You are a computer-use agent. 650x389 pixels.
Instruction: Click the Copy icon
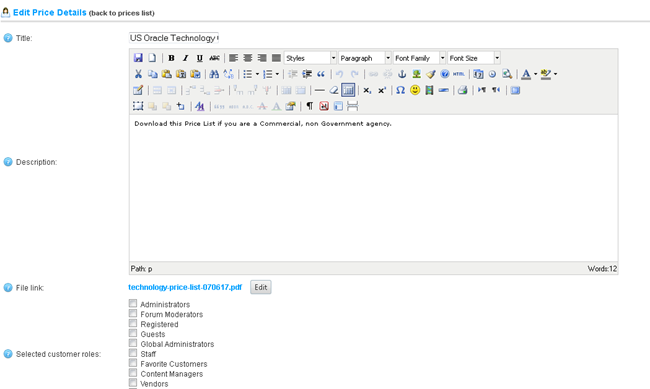pyautogui.click(x=153, y=74)
